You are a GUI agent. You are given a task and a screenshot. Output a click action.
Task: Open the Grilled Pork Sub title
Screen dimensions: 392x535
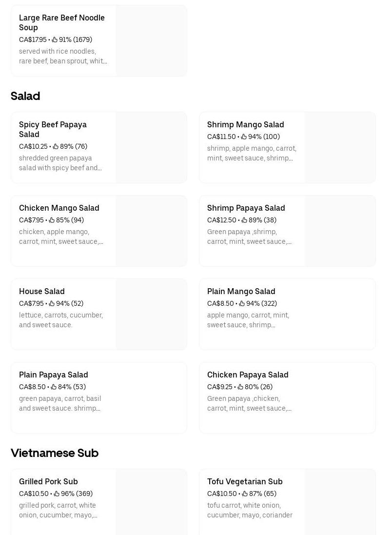coord(48,481)
